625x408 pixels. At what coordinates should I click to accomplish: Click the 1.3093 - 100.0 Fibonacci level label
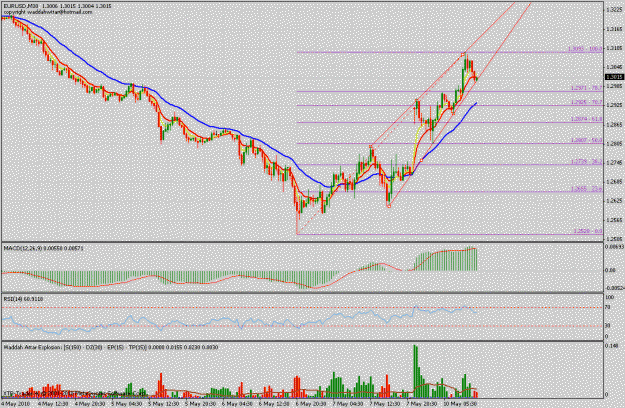pos(585,49)
